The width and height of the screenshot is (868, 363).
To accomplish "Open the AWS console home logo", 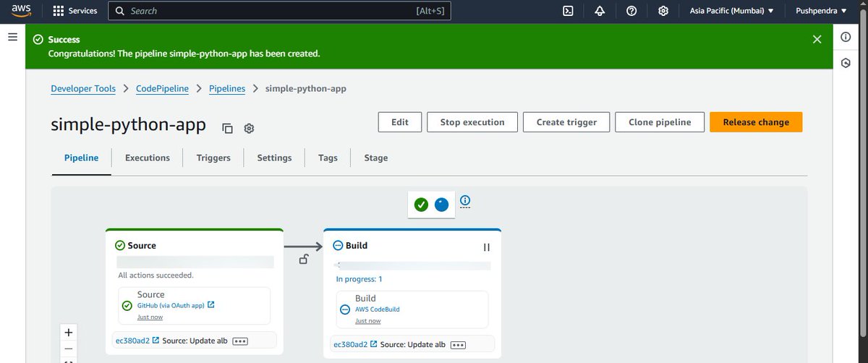I will click(20, 11).
